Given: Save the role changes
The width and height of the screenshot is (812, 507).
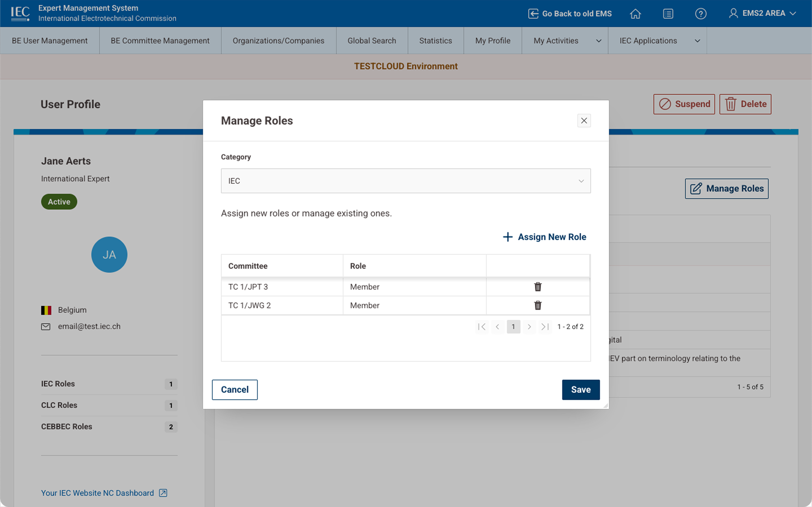Looking at the screenshot, I should (x=581, y=389).
